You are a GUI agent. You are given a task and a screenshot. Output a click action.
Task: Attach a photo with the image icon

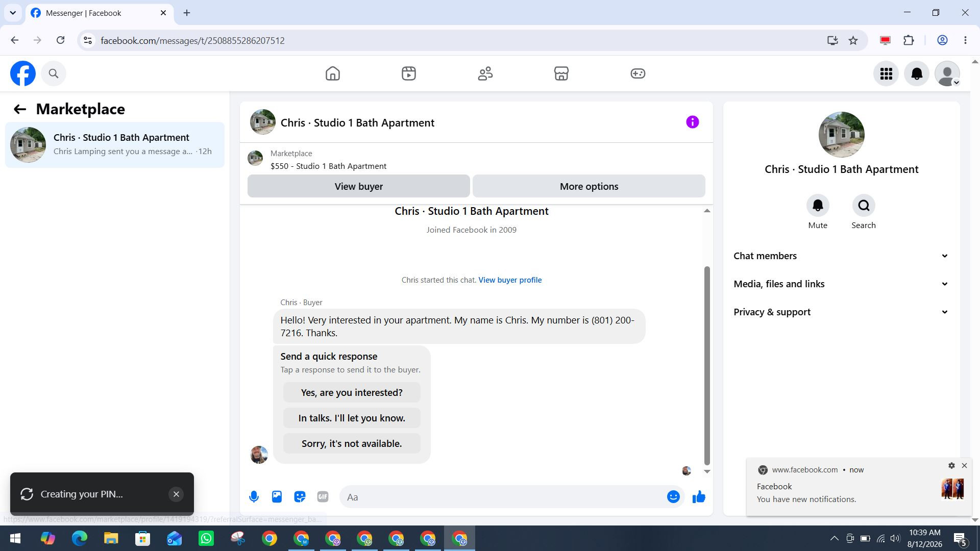pos(277,497)
